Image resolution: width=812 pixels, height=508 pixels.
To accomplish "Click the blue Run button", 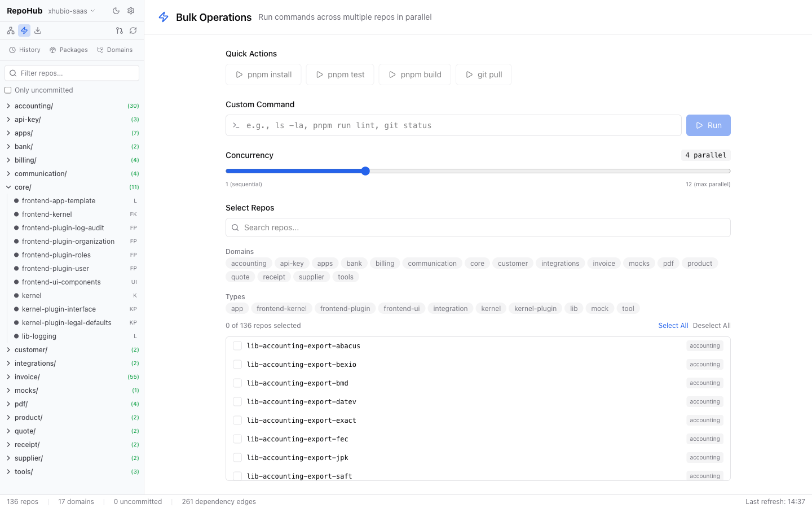I will [x=708, y=125].
